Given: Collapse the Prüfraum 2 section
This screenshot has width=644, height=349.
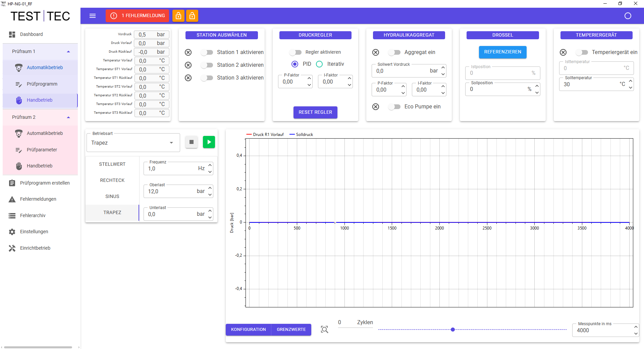Looking at the screenshot, I should 68,117.
